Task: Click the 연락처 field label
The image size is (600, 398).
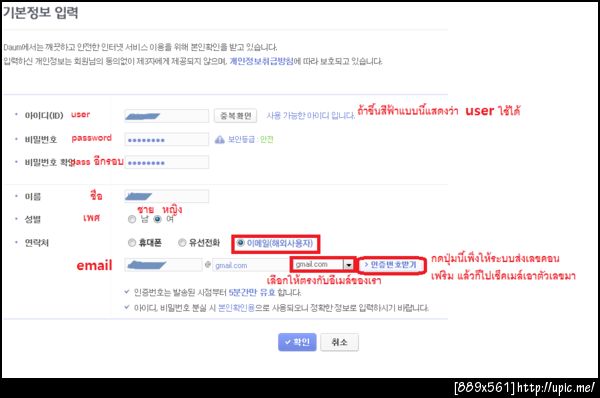Action: click(37, 243)
